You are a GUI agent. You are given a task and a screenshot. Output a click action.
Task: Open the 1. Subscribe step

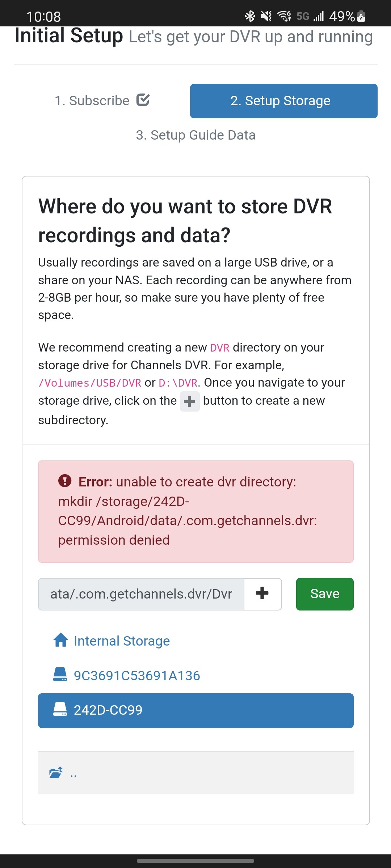[x=92, y=101]
